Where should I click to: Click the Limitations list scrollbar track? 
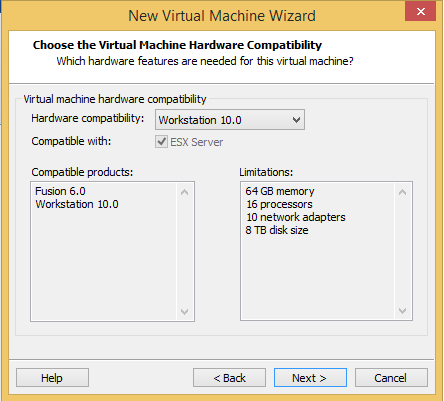tap(402, 252)
